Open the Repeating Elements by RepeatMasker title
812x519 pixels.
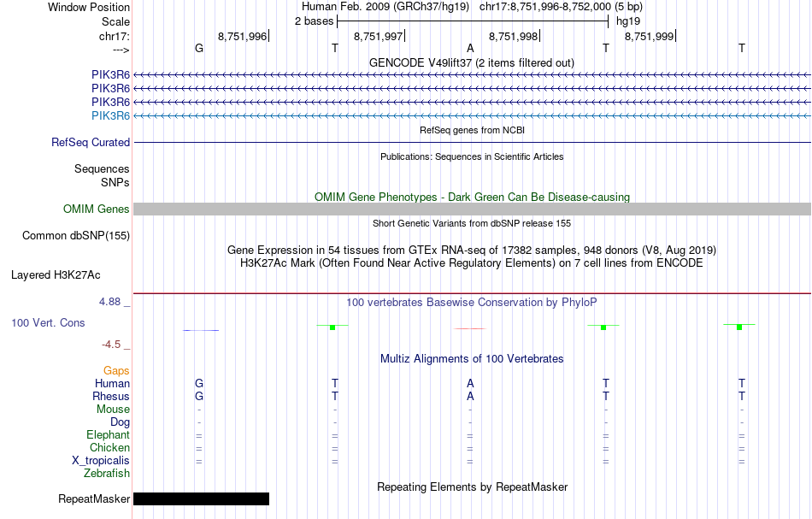coord(472,487)
